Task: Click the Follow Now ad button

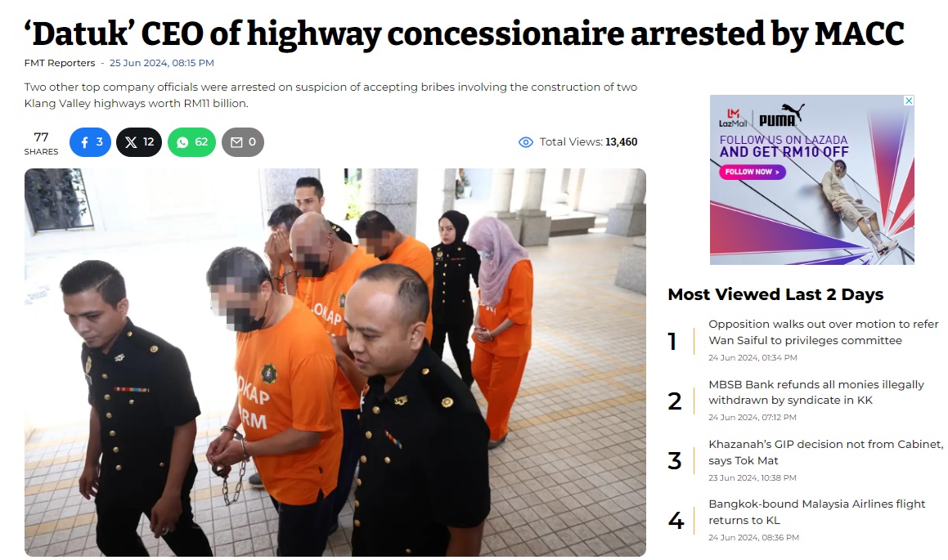Action: point(753,172)
